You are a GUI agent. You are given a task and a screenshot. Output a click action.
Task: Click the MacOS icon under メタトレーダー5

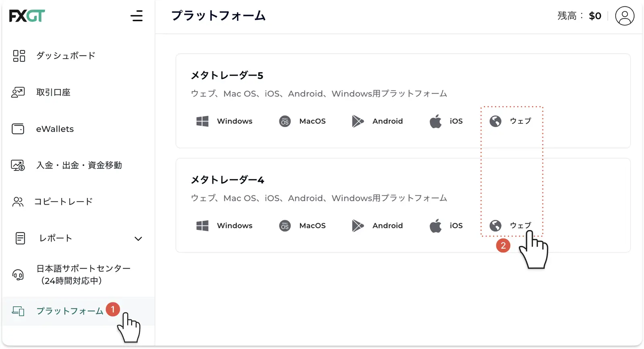point(285,121)
